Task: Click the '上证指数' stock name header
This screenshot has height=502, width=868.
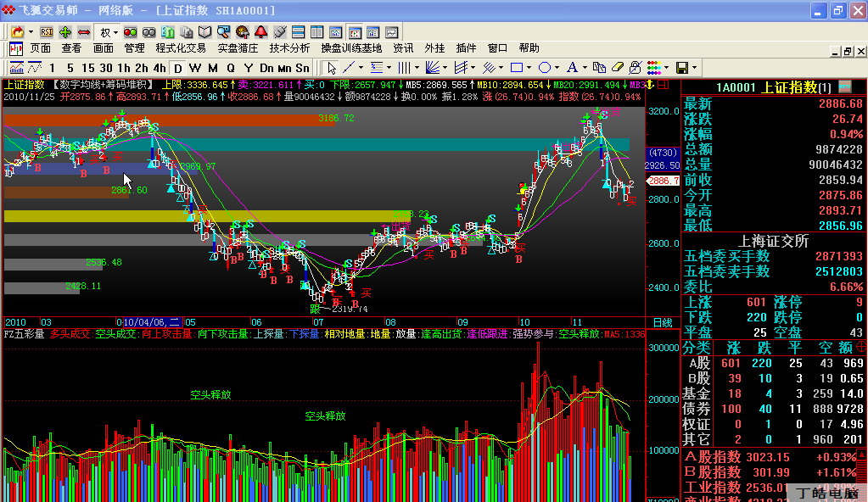Action: click(x=787, y=86)
